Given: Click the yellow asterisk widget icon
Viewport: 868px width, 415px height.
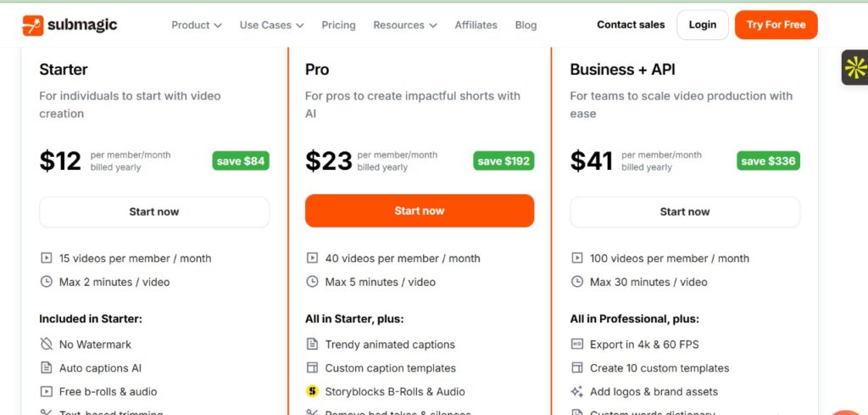Looking at the screenshot, I should tap(855, 68).
